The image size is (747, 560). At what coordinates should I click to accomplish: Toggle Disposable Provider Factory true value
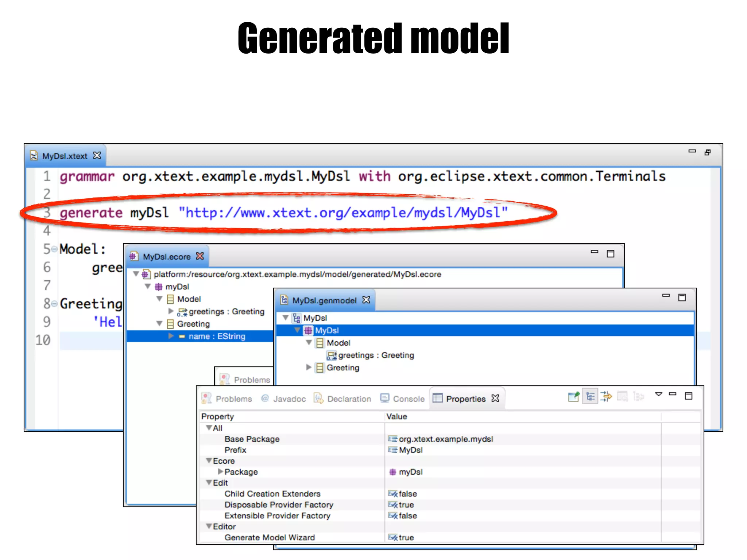pos(406,505)
